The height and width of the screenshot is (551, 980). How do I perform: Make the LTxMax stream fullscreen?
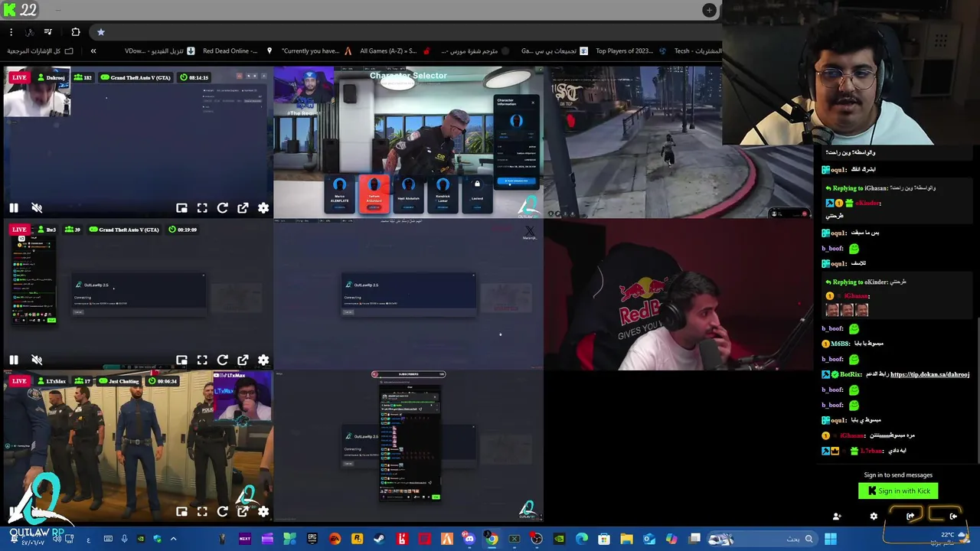(x=202, y=511)
